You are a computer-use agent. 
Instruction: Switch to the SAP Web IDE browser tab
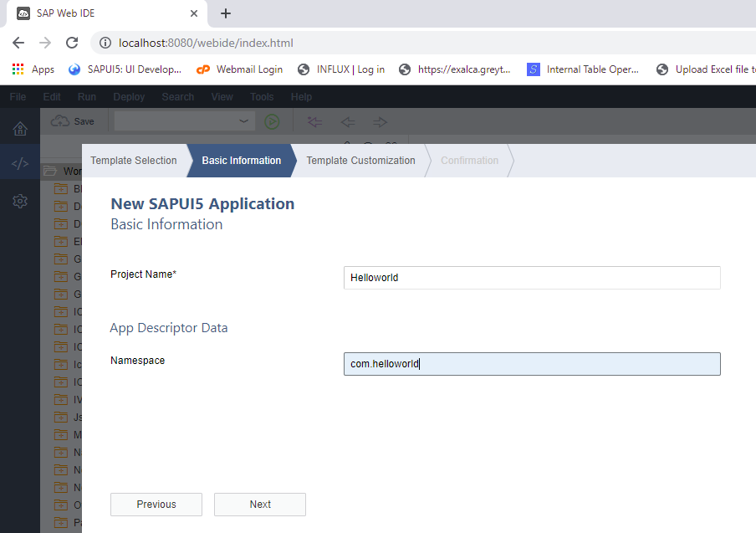(x=106, y=13)
